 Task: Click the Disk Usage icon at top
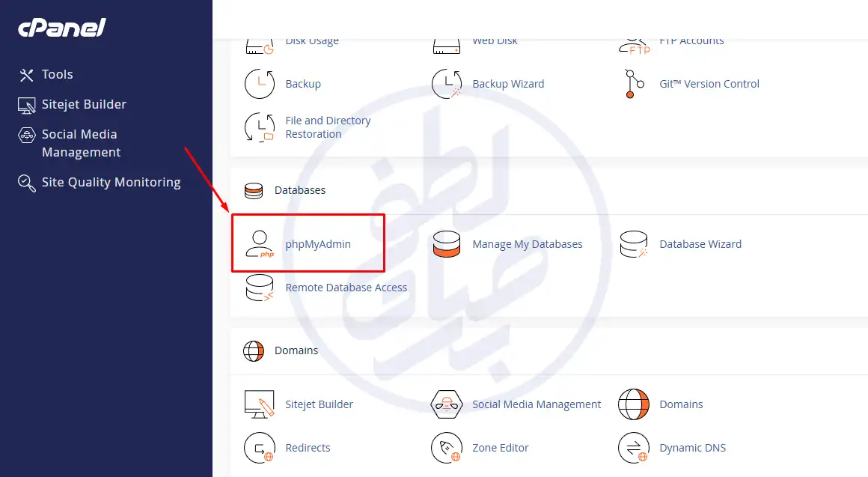tap(260, 46)
